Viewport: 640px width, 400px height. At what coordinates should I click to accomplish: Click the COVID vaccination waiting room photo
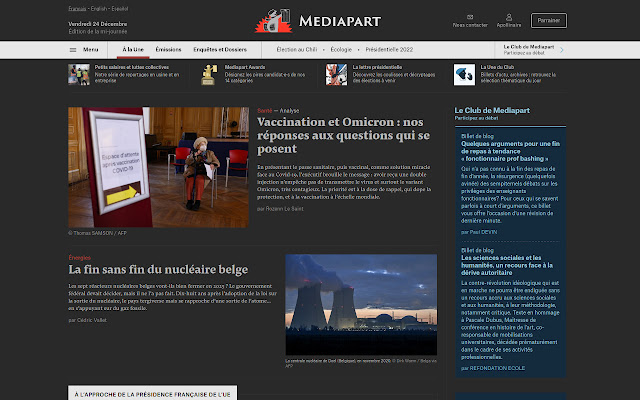[158, 167]
